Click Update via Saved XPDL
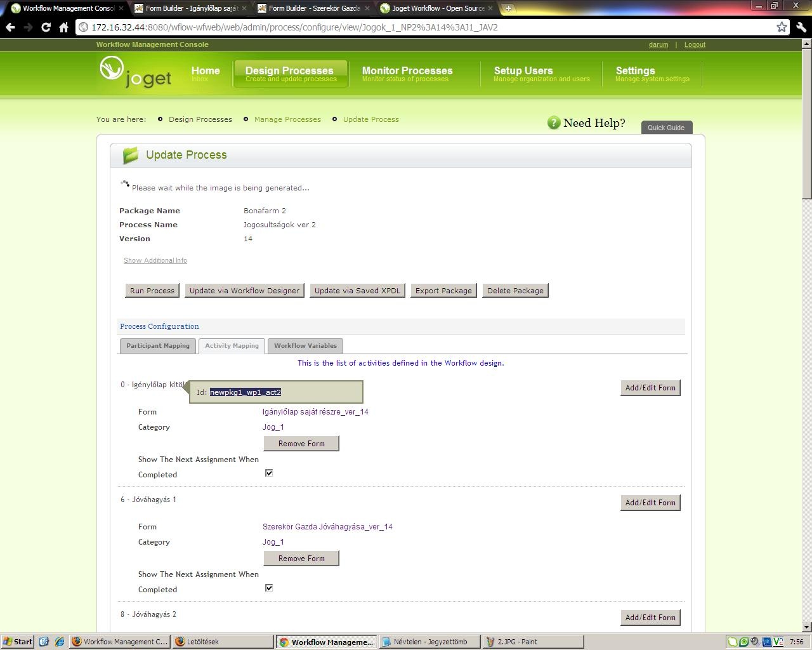 358,291
